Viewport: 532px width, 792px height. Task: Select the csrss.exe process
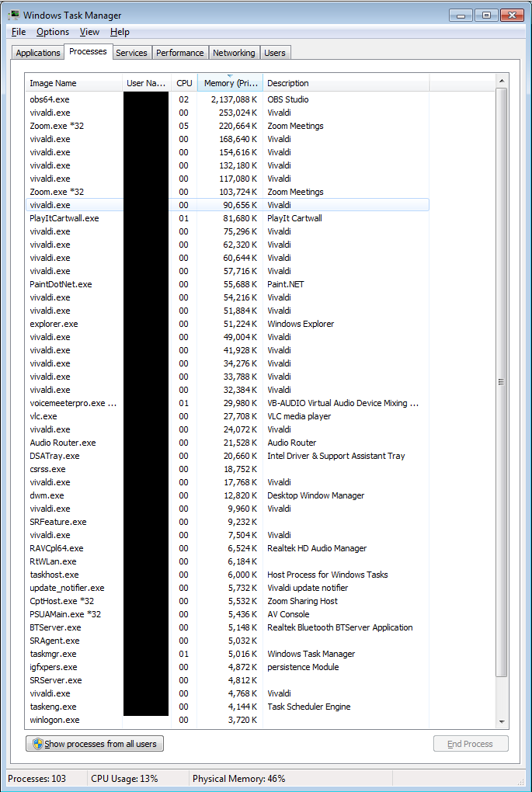coord(228,469)
